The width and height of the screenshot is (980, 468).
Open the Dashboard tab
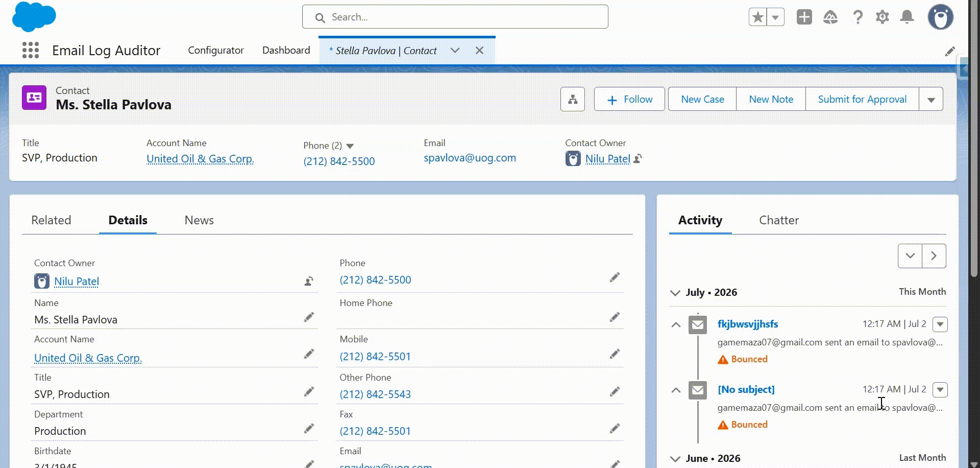click(x=286, y=50)
